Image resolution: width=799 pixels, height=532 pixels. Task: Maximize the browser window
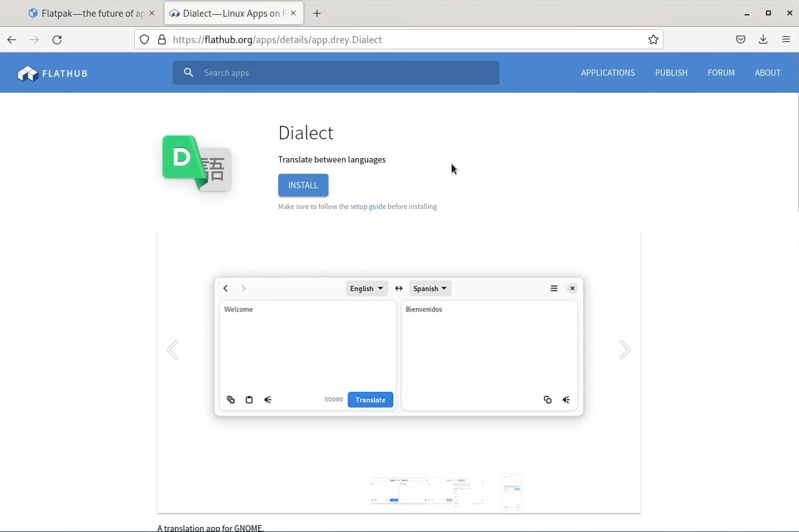[x=769, y=13]
